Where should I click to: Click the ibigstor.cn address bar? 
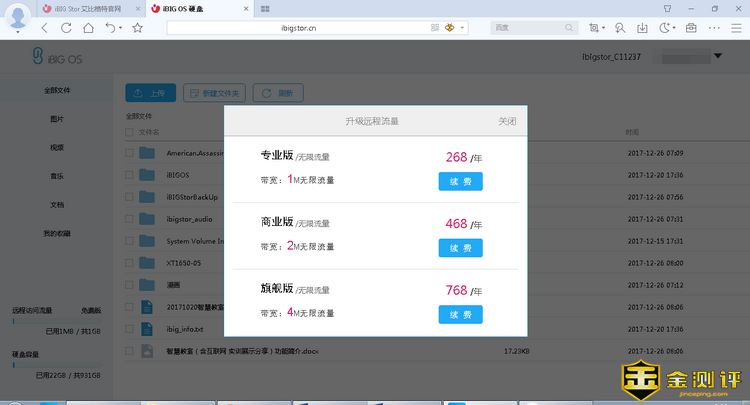click(x=300, y=28)
